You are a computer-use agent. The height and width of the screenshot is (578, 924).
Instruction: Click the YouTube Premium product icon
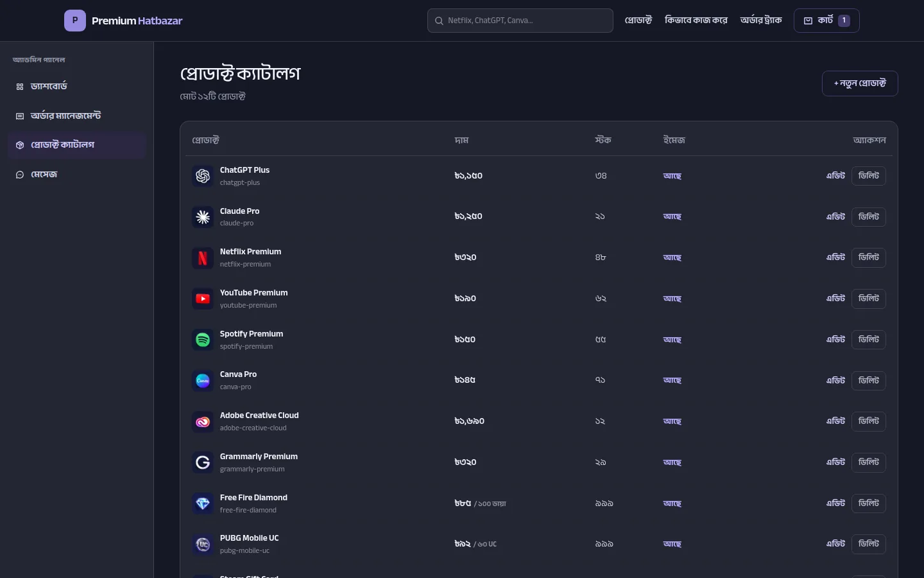pyautogui.click(x=203, y=299)
